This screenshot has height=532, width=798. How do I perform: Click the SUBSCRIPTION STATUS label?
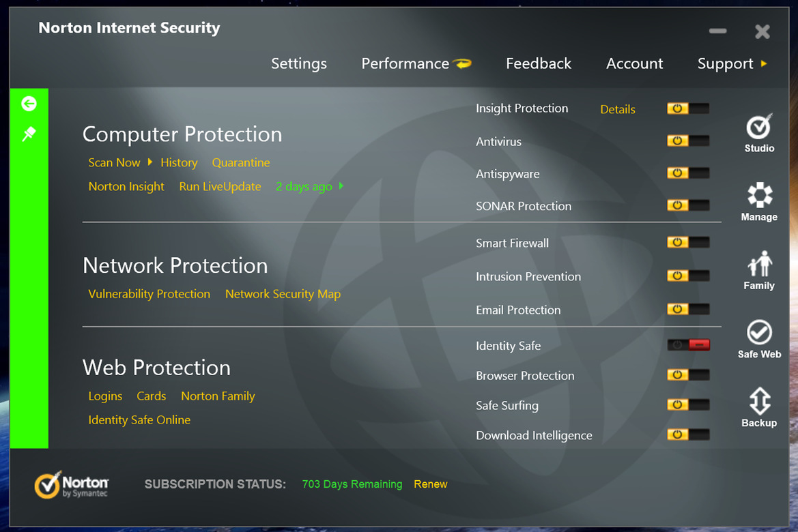tap(215, 484)
